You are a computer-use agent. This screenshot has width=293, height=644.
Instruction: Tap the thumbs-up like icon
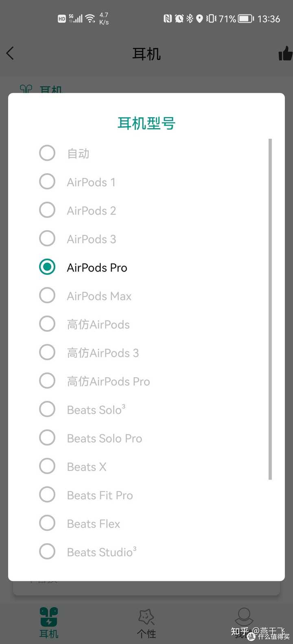[285, 54]
